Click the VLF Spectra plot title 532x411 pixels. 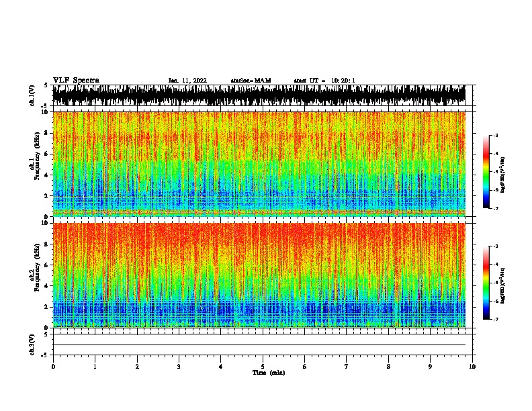coord(76,81)
